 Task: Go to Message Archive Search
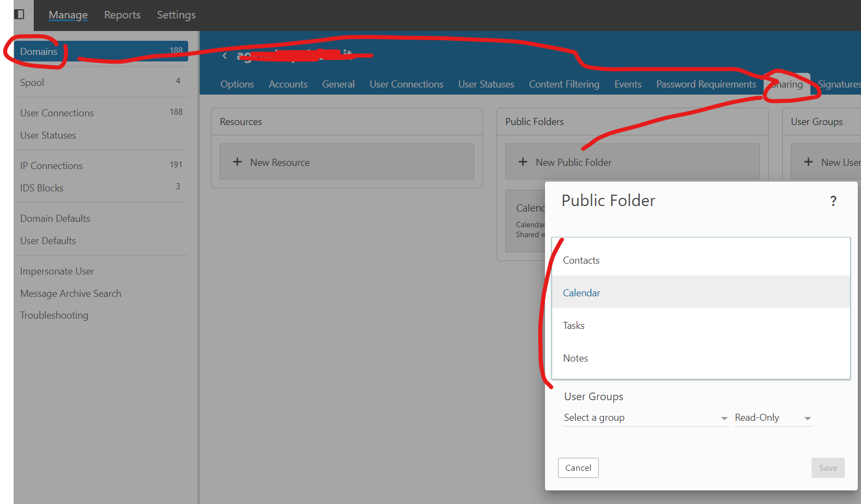(x=71, y=294)
